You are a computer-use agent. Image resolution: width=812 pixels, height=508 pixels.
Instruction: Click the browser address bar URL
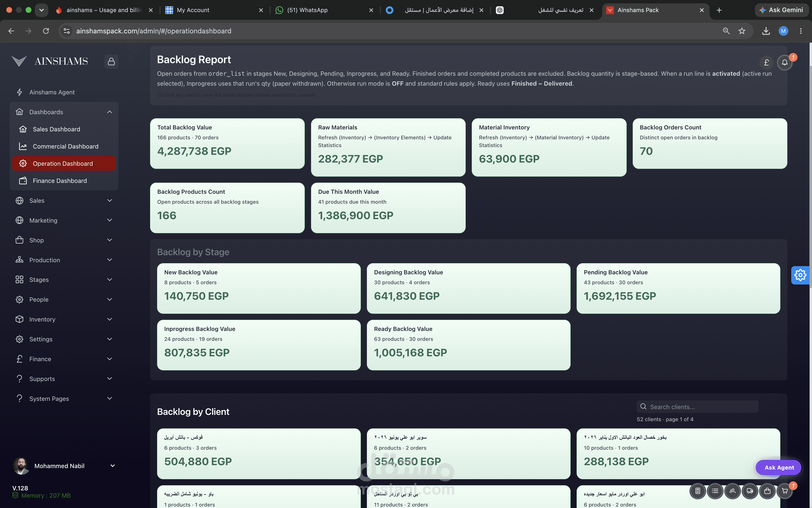click(154, 31)
